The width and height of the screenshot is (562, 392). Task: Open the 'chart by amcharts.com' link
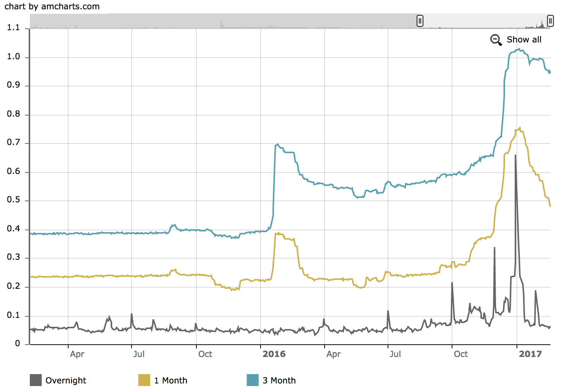click(x=52, y=6)
